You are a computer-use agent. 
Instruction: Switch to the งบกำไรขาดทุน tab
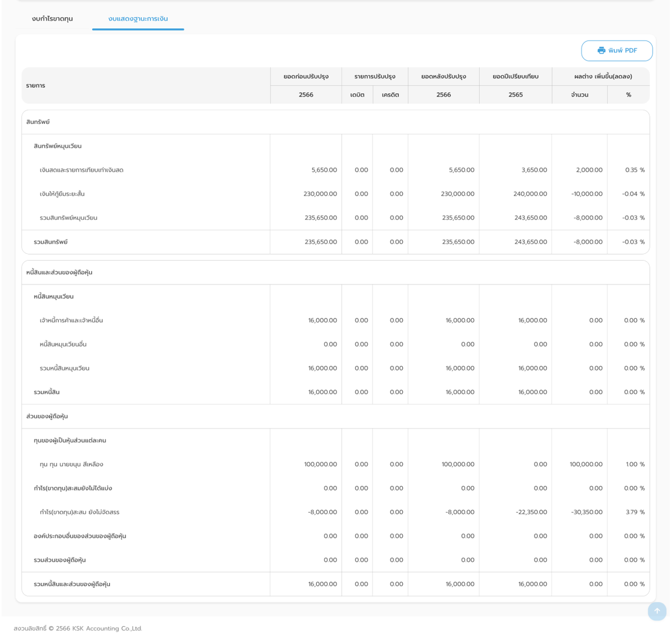click(52, 19)
